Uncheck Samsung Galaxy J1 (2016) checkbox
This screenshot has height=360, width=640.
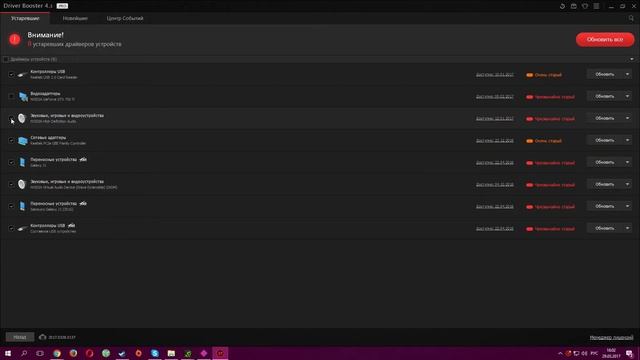11,207
